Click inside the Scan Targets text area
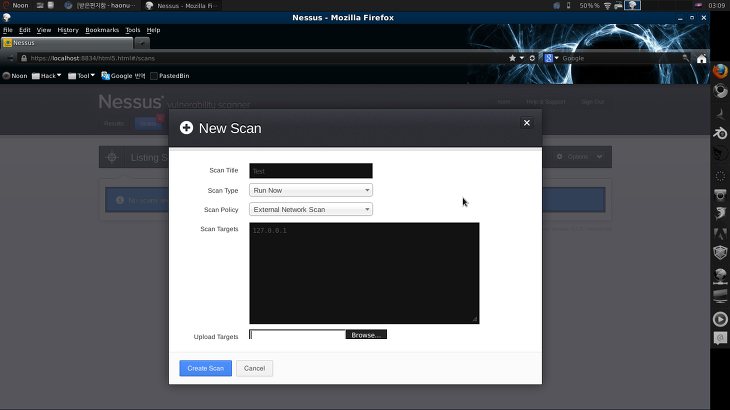Screen dimensions: 730x410 (364, 273)
